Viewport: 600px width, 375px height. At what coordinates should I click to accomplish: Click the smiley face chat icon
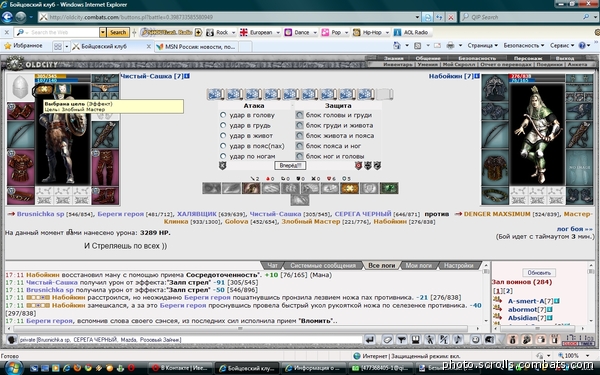coord(476,340)
